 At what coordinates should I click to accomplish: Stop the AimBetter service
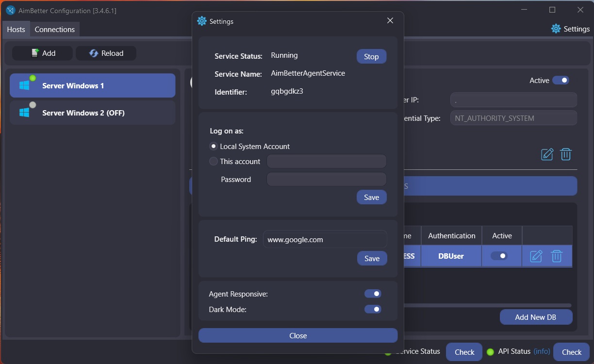pos(371,56)
